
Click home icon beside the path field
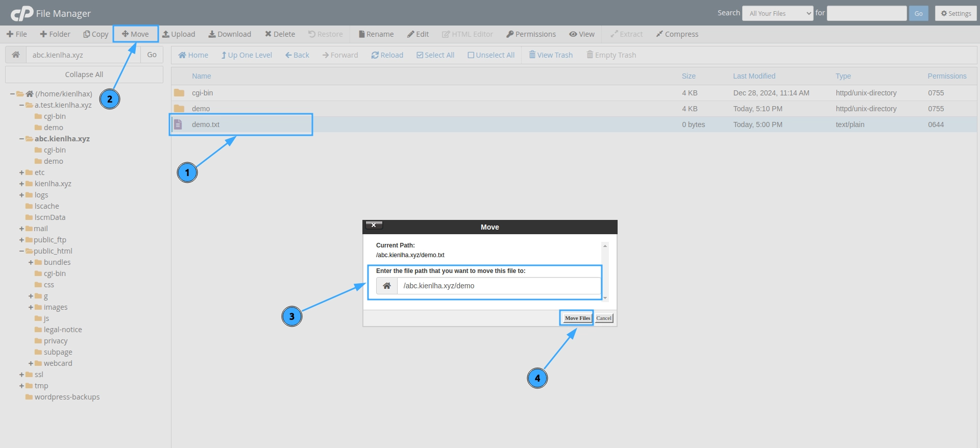tap(16, 55)
